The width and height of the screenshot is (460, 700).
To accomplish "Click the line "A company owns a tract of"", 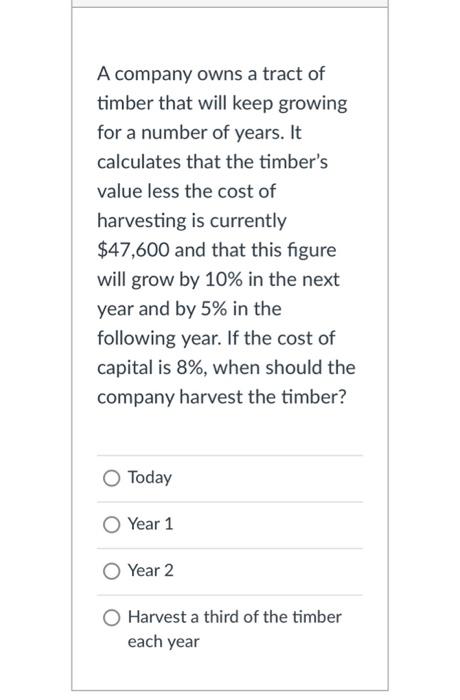I will [x=211, y=74].
